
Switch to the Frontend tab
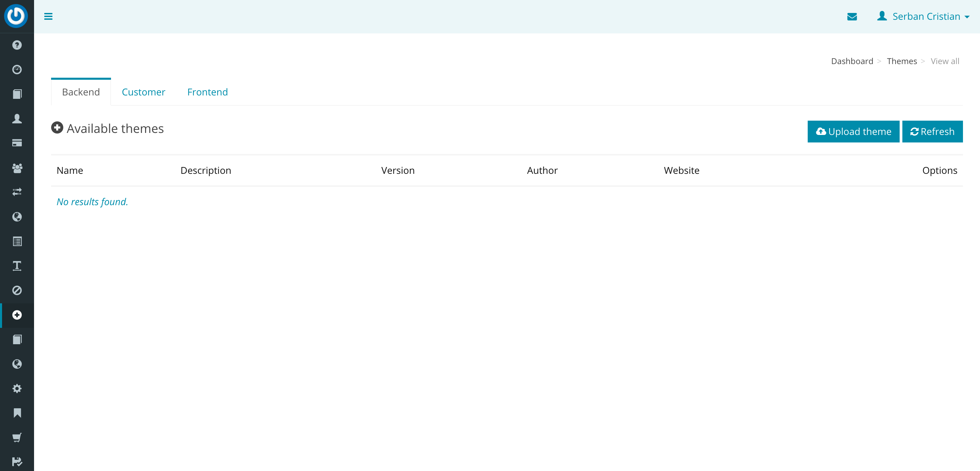pos(207,92)
